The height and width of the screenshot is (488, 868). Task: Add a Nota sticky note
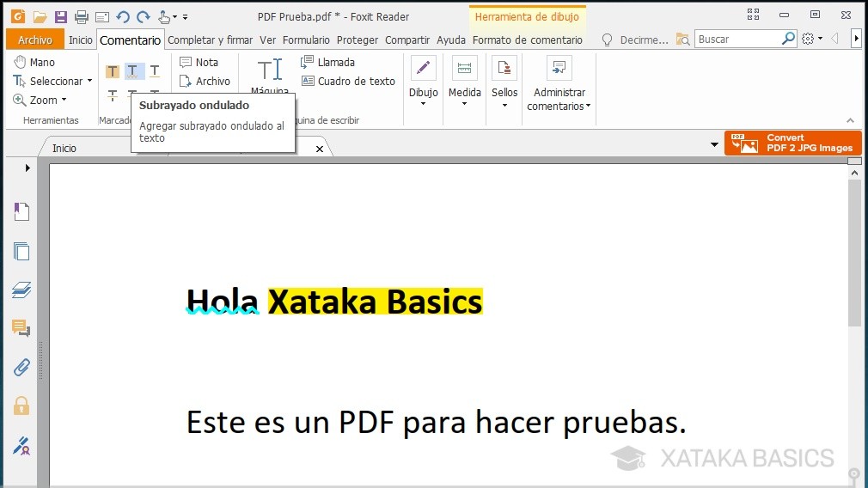tap(199, 62)
